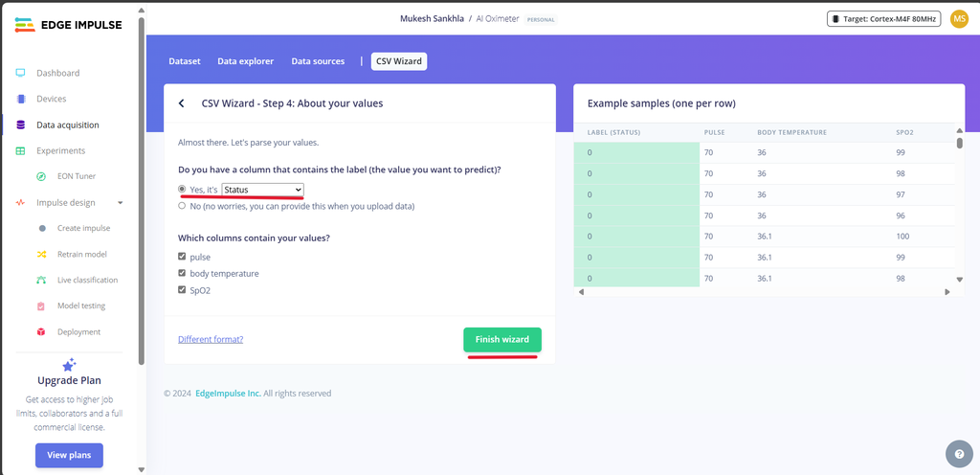980x475 pixels.
Task: Click the 'Different format?' link
Action: [x=211, y=339]
